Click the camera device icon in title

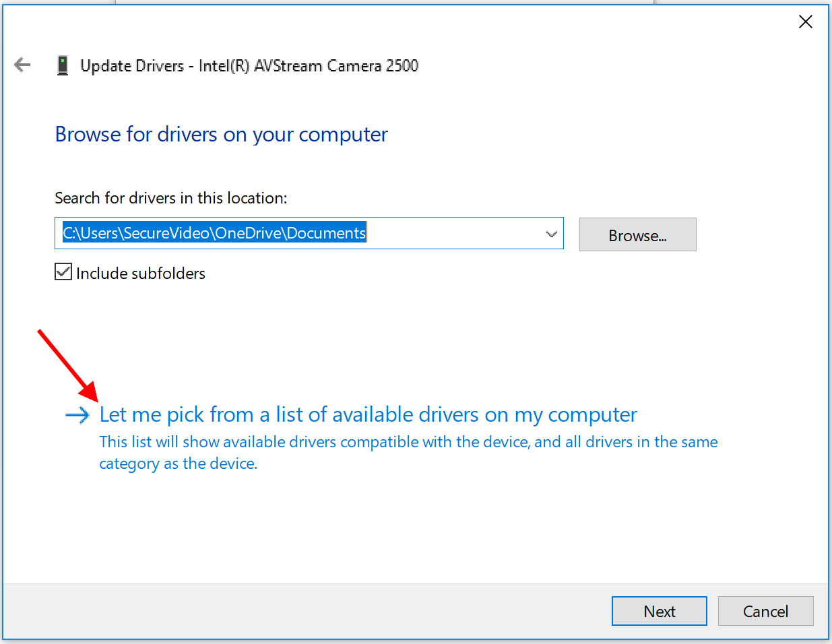(x=63, y=65)
